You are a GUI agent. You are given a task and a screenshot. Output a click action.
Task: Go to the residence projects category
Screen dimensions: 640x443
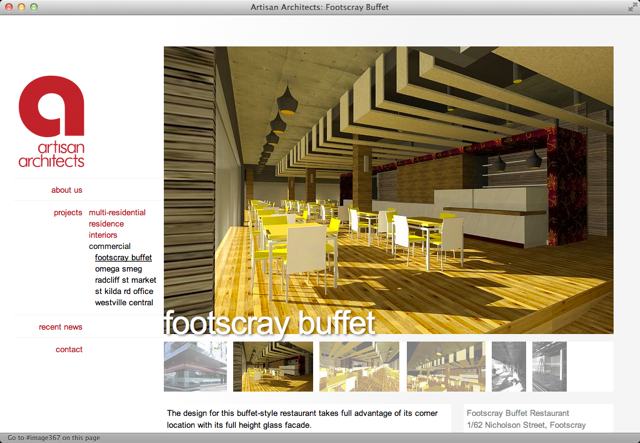(x=108, y=224)
